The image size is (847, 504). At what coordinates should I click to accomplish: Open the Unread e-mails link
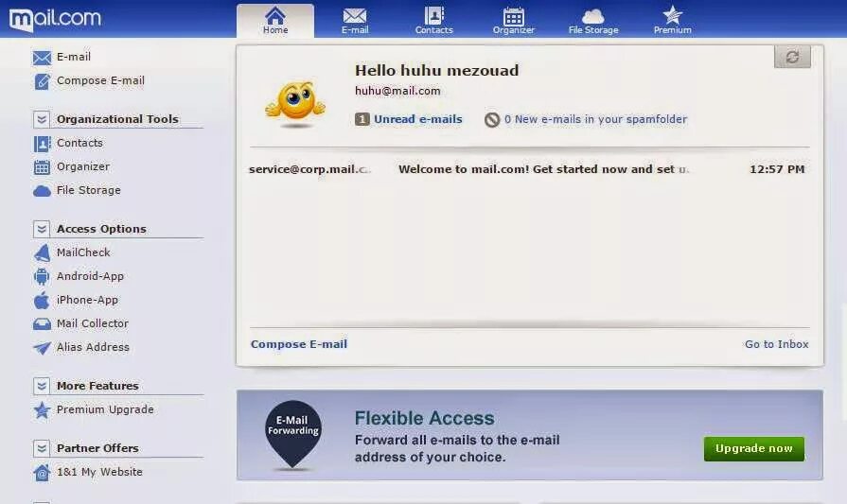coord(418,119)
